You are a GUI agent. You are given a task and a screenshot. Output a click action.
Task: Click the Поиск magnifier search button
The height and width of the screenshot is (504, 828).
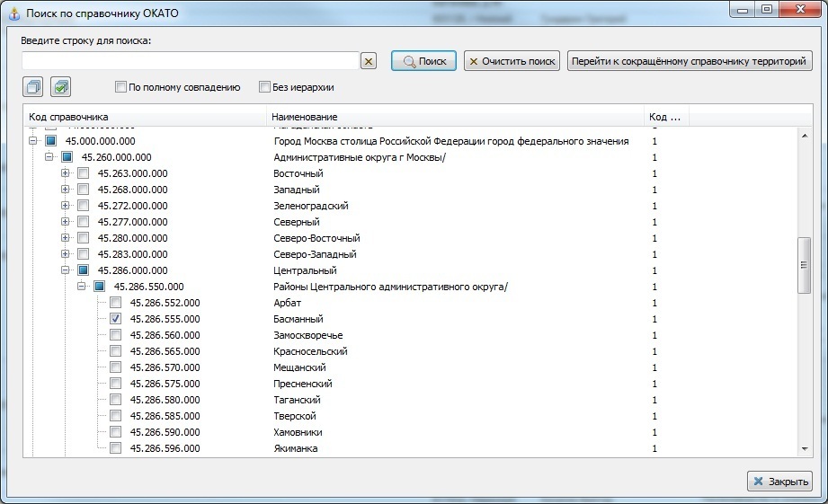tap(424, 61)
